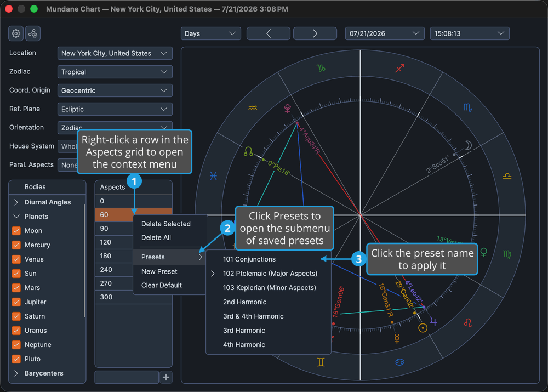This screenshot has width=548, height=392.
Task: Uncheck the Venus checkbox
Action: click(16, 259)
